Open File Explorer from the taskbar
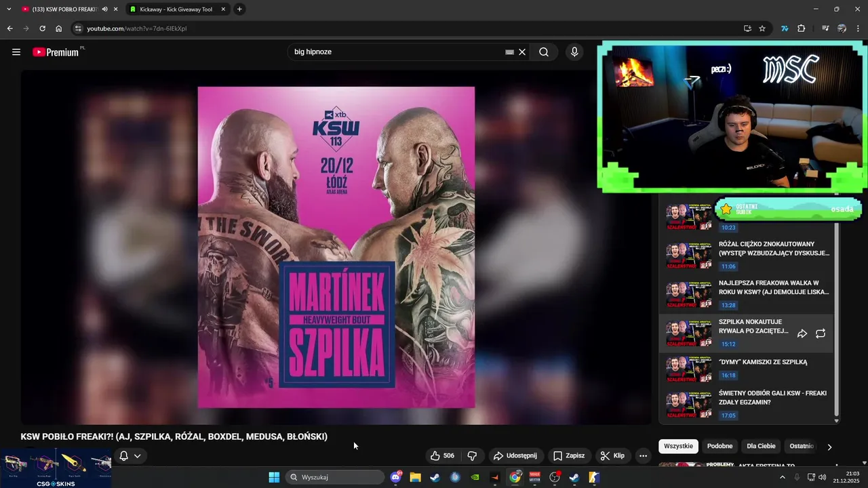 point(415,477)
